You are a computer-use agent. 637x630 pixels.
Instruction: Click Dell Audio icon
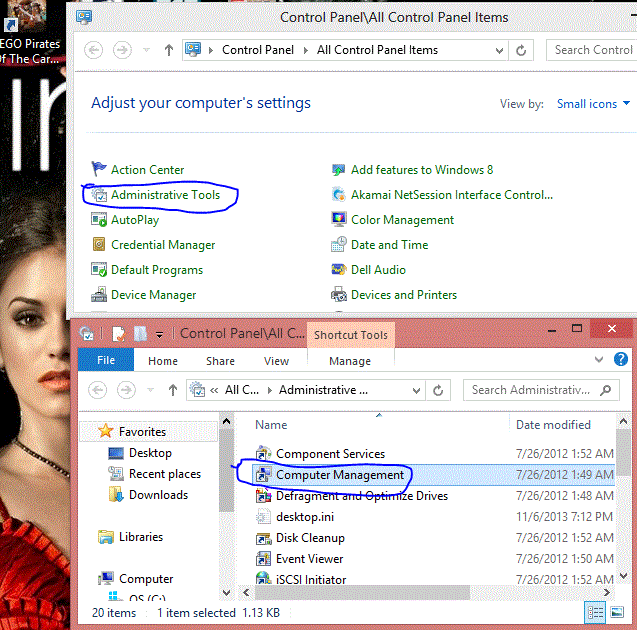(338, 270)
